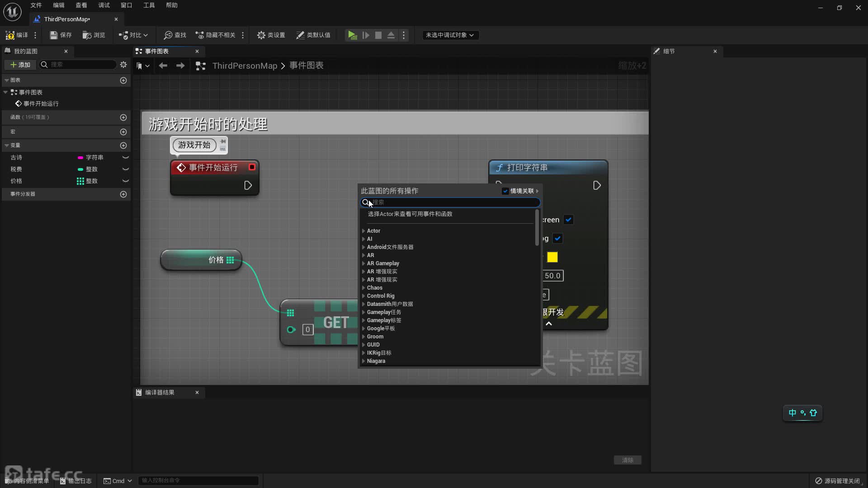Add new macro with 宏 plus icon

tap(123, 131)
